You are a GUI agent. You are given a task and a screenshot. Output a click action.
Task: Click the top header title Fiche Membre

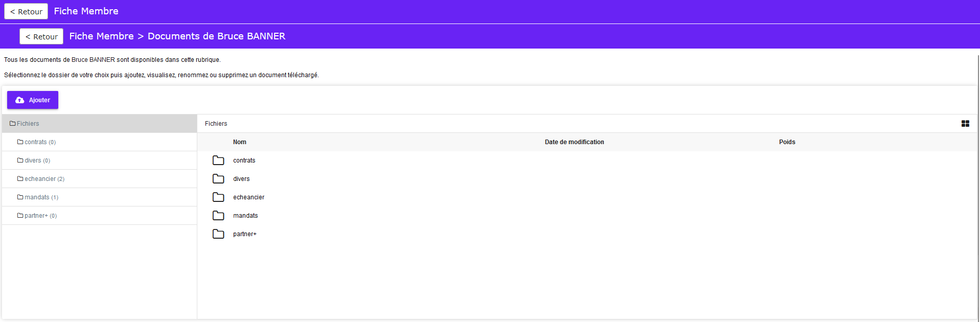tap(86, 11)
